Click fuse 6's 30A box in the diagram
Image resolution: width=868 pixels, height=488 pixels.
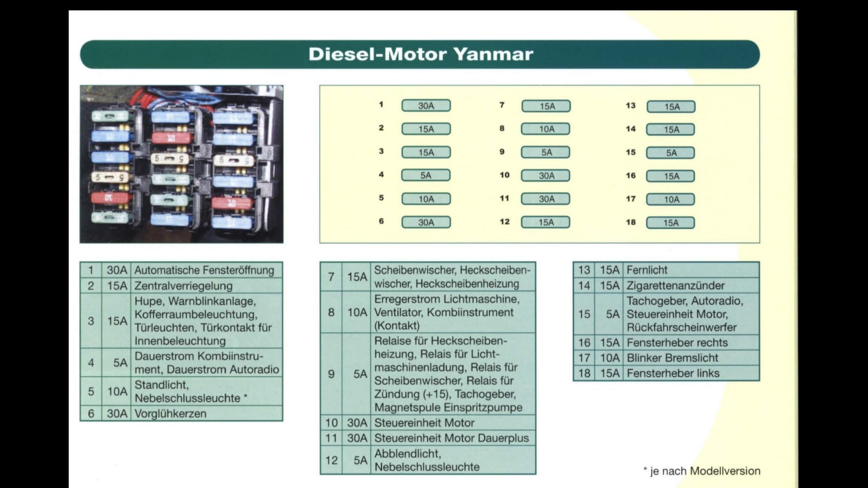(x=426, y=222)
